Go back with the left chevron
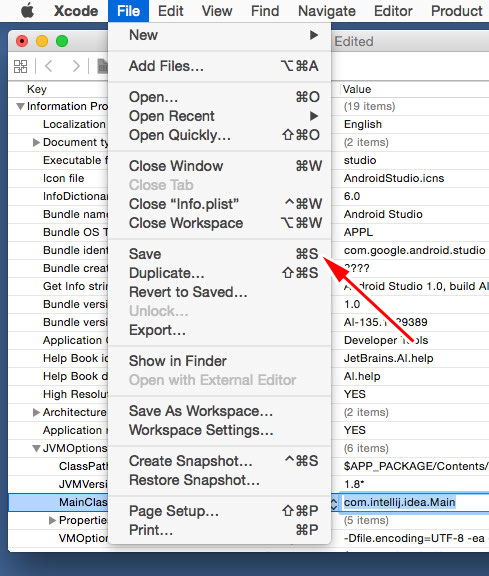Viewport: 489px width, 576px height. coord(49,66)
